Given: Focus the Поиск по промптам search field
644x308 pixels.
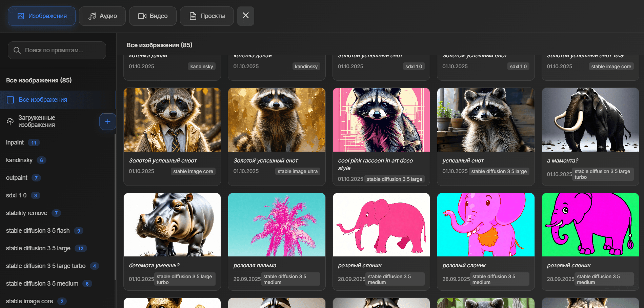Looking at the screenshot, I should click(61, 50).
